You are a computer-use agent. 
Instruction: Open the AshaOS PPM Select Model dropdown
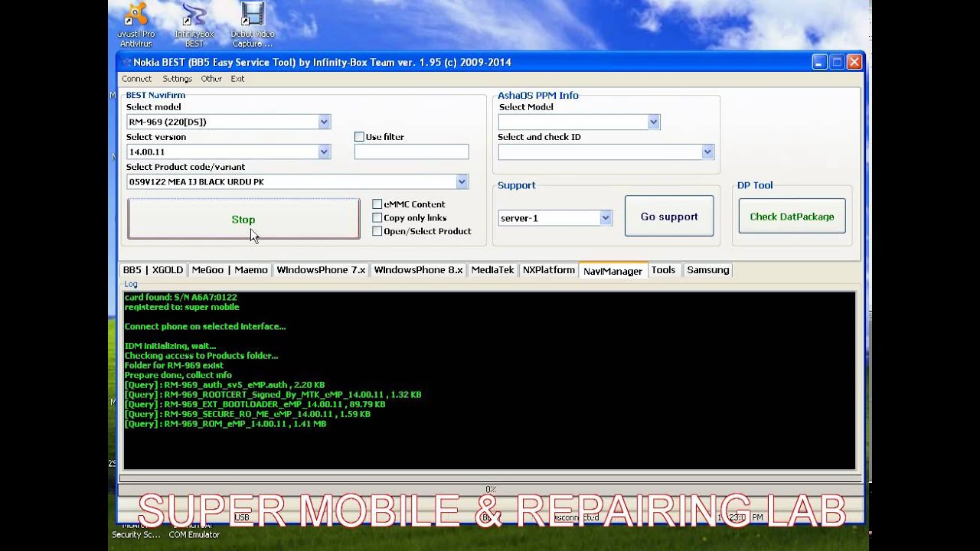pyautogui.click(x=653, y=122)
